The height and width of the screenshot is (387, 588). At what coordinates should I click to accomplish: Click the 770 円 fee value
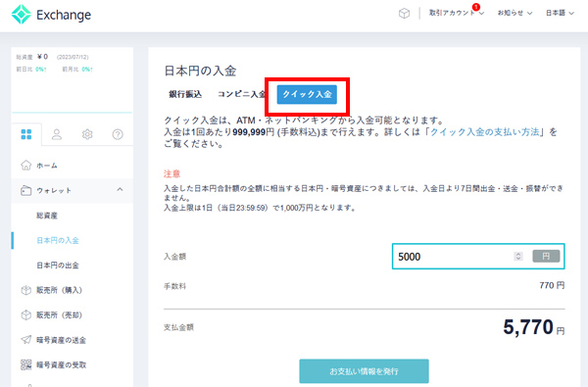[552, 286]
